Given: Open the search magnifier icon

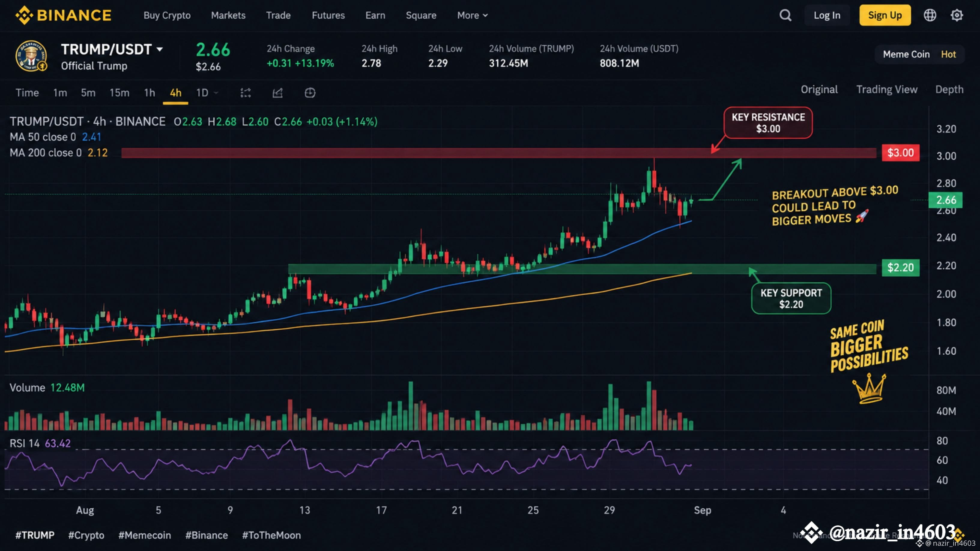Looking at the screenshot, I should point(785,15).
